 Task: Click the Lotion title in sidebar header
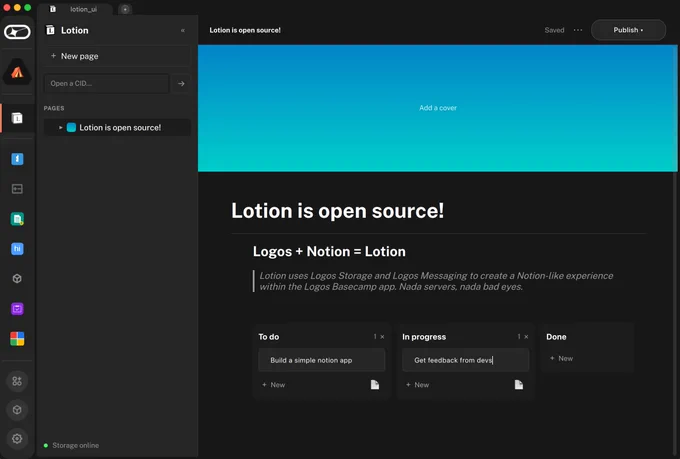tap(75, 30)
